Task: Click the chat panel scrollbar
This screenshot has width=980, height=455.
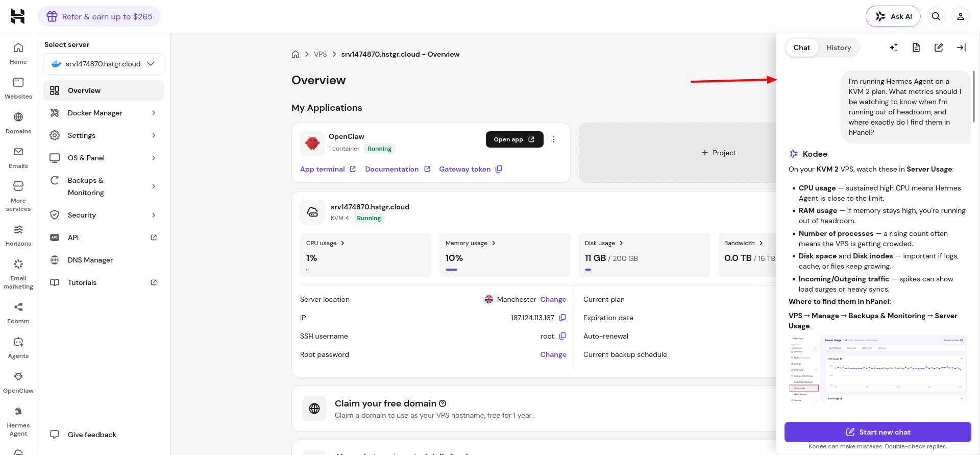Action: pyautogui.click(x=974, y=97)
